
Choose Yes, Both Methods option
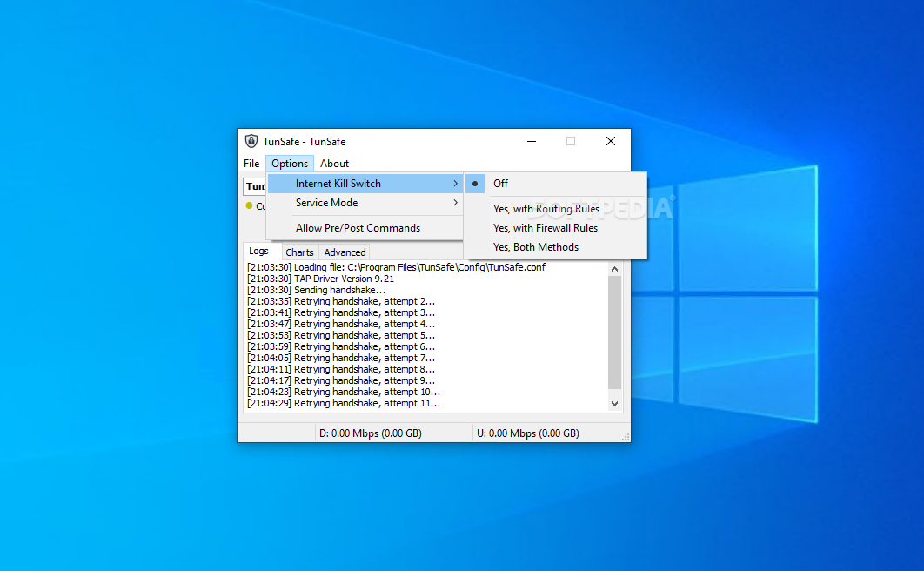point(555,247)
